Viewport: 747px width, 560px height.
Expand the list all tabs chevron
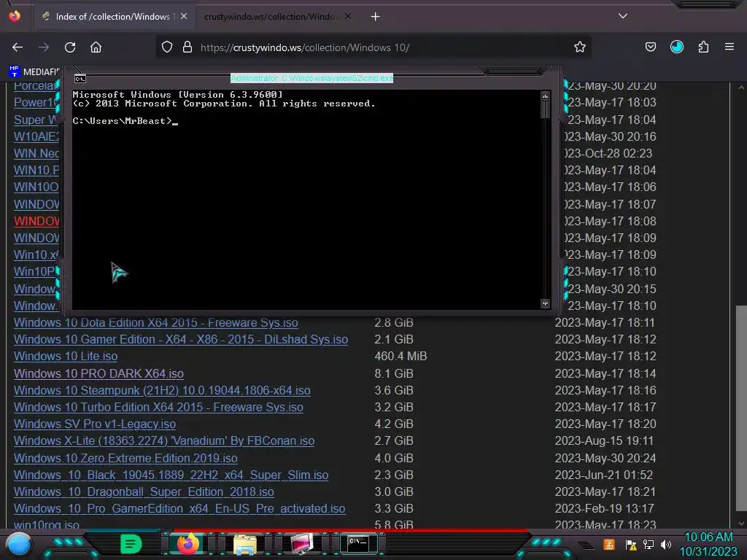tap(623, 16)
